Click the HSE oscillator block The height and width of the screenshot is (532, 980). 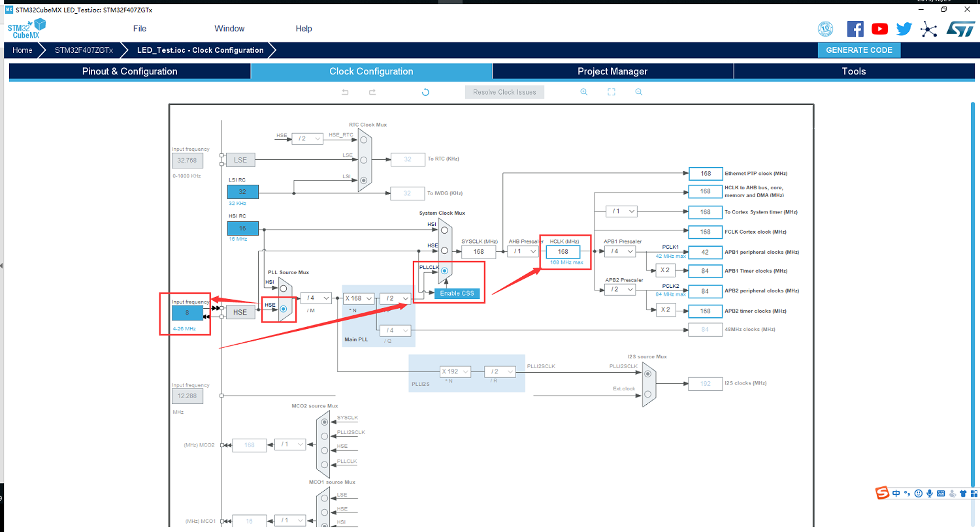click(x=240, y=312)
